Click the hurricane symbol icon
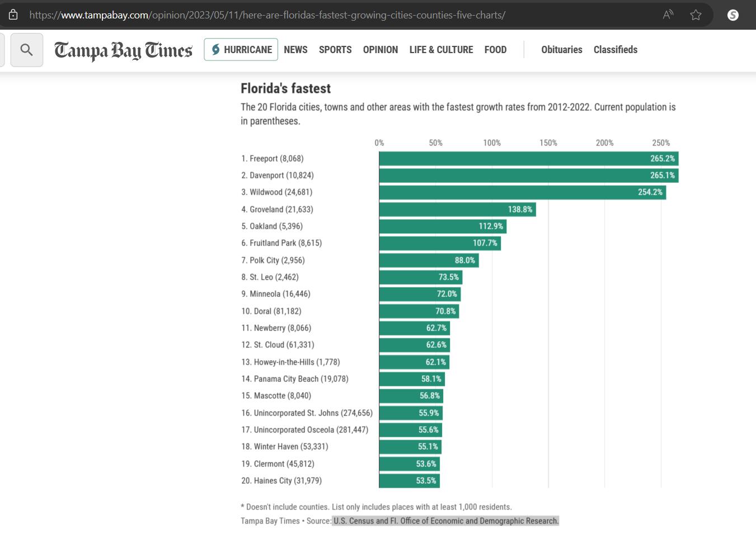The height and width of the screenshot is (543, 756). click(215, 50)
